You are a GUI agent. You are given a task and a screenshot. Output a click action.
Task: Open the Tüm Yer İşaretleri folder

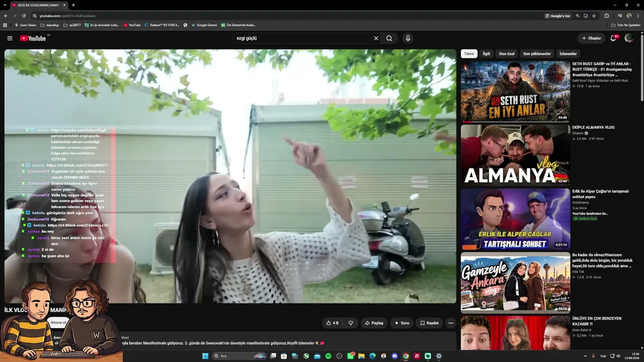tap(625, 25)
